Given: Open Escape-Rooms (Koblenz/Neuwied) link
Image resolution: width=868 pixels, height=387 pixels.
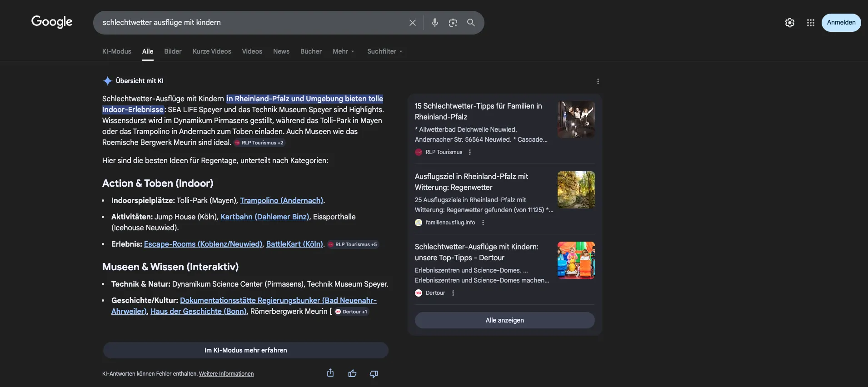Looking at the screenshot, I should coord(203,244).
